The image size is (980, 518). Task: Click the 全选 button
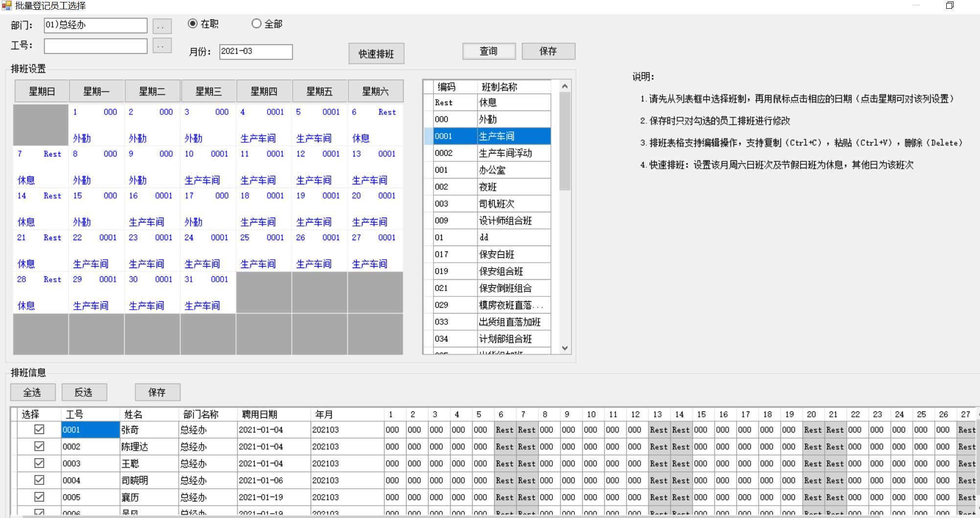(x=32, y=392)
